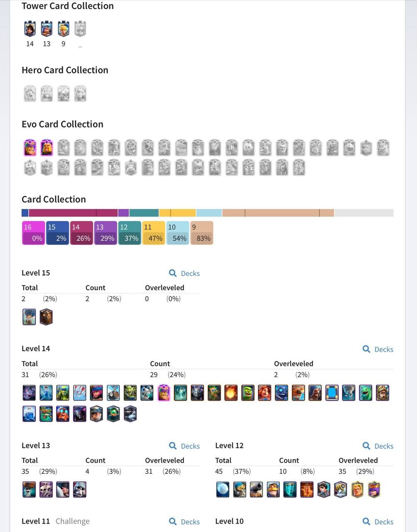Image resolution: width=417 pixels, height=532 pixels.
Task: Open Decks link for Level 14
Action: click(x=378, y=349)
